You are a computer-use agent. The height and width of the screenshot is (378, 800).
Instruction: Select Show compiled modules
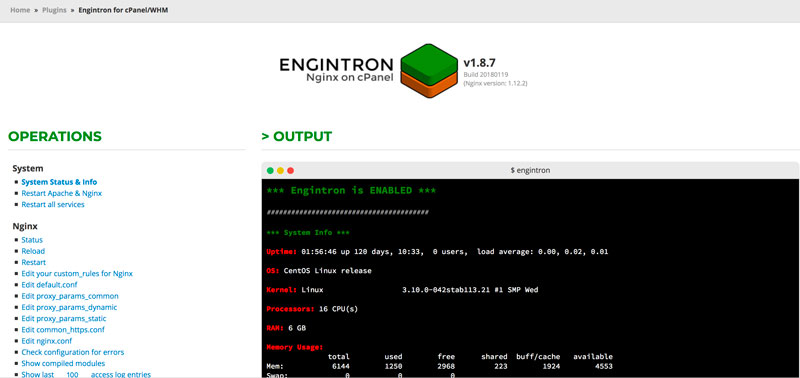tap(63, 363)
